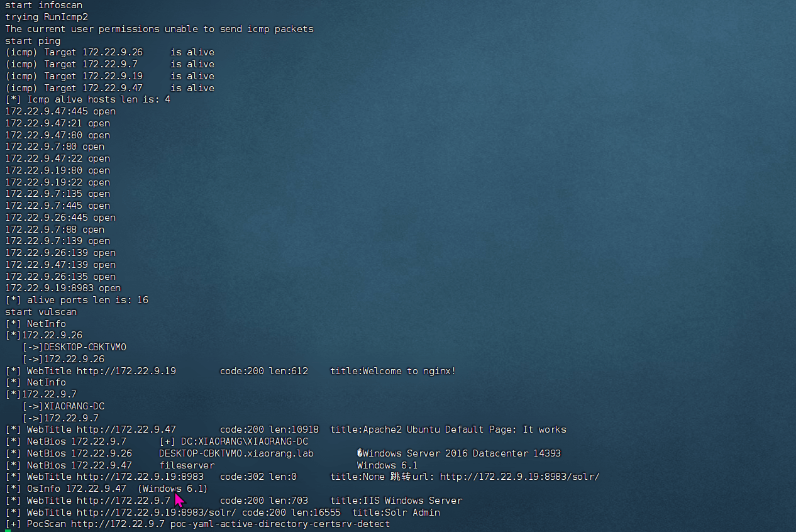Click the '172.22.9.7:80 open' line
Screen dimensions: 796x532
click(x=55, y=147)
